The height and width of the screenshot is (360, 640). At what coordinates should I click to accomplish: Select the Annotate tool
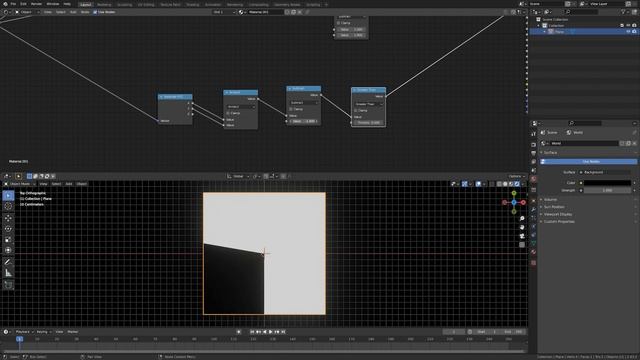(x=8, y=262)
